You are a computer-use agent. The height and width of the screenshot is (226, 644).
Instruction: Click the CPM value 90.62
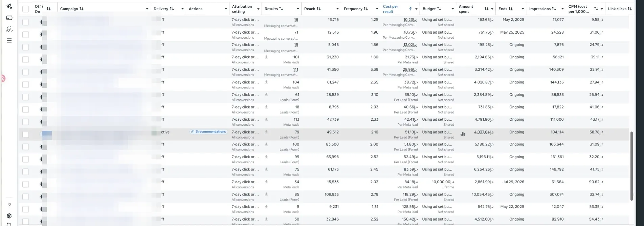coord(596,182)
